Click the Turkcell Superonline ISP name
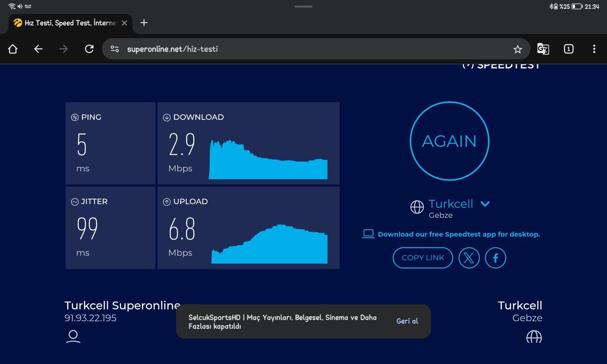The width and height of the screenshot is (607, 364). tap(122, 305)
